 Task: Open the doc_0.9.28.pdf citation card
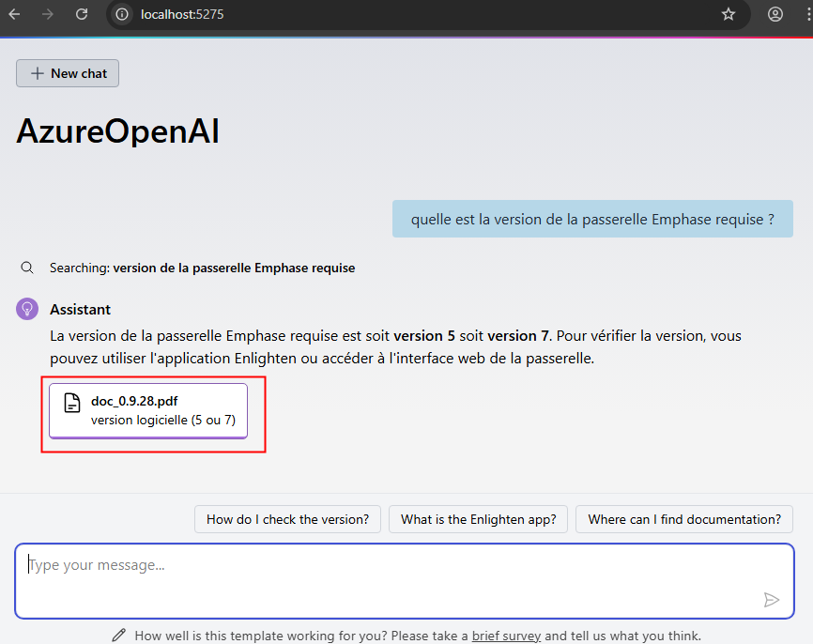pos(148,411)
